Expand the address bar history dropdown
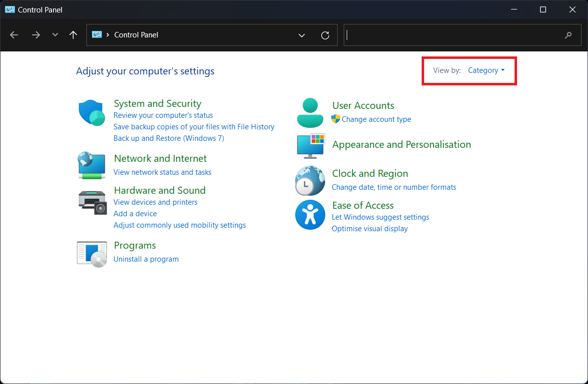This screenshot has width=588, height=384. click(x=302, y=35)
